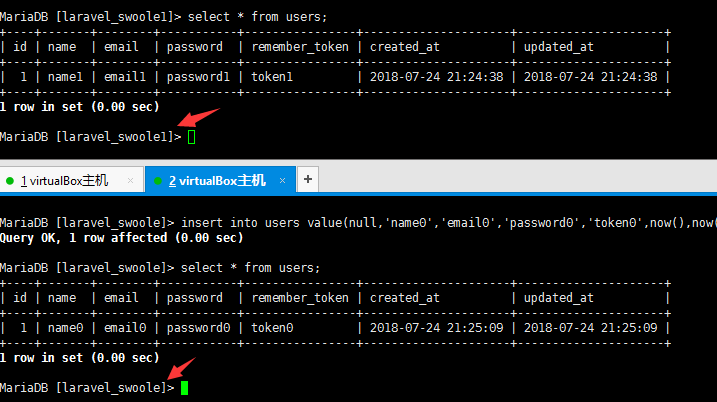This screenshot has height=402, width=717.
Task: Click the solid green cursor at laravel_swoole prompt
Action: 184,388
